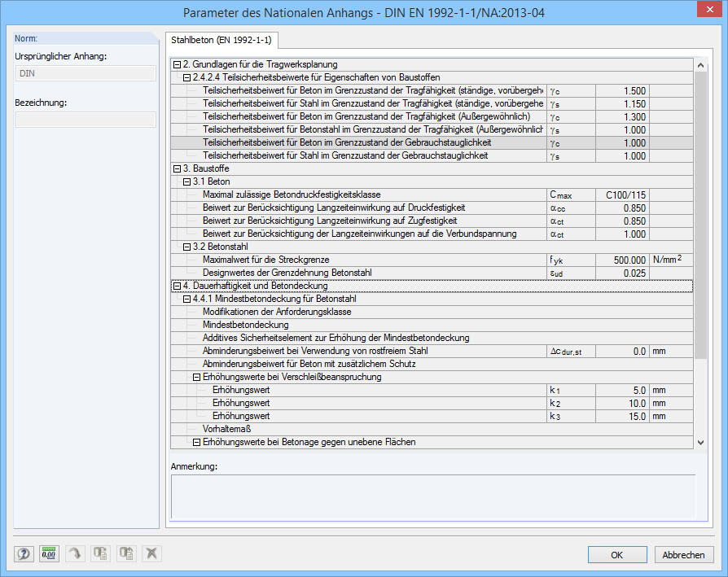Dismiss the dialog via Abbrechen
This screenshot has width=728, height=577.
[683, 553]
